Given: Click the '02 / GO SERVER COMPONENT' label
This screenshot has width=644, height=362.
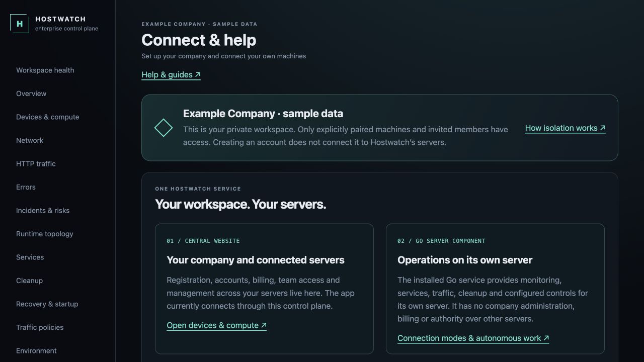Looking at the screenshot, I should (x=441, y=241).
